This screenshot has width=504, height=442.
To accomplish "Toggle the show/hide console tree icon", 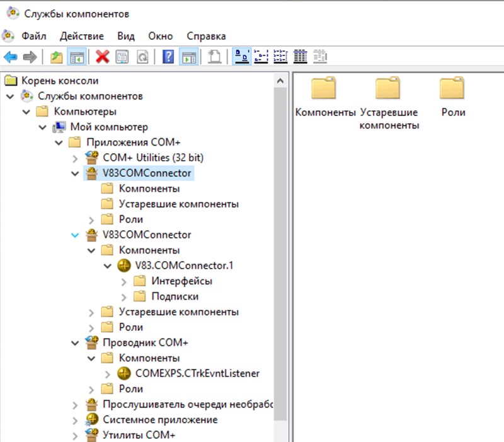I will click(76, 57).
